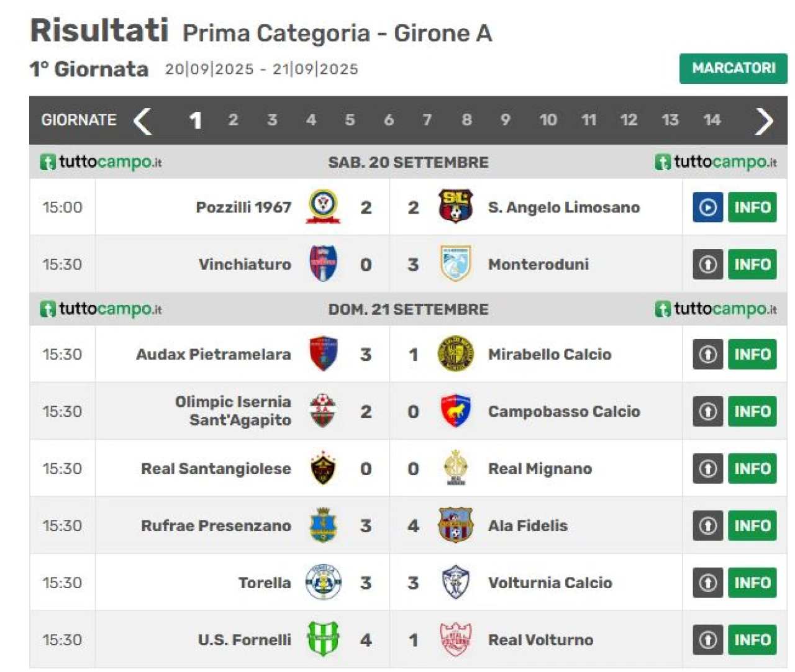Open the Marcatori button
Image resolution: width=795 pixels, height=672 pixels.
[x=733, y=68]
